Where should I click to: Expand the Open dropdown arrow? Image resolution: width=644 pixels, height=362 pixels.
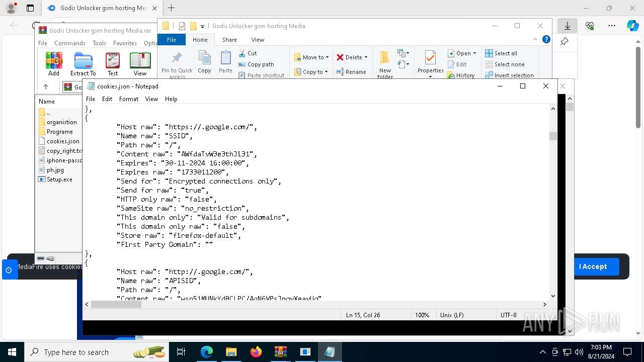(x=474, y=53)
